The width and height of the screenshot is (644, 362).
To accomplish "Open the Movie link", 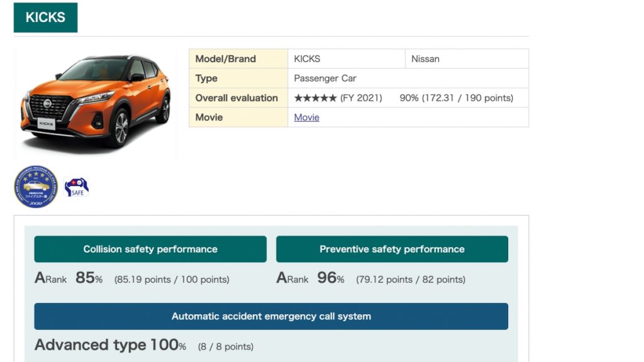I will (306, 118).
